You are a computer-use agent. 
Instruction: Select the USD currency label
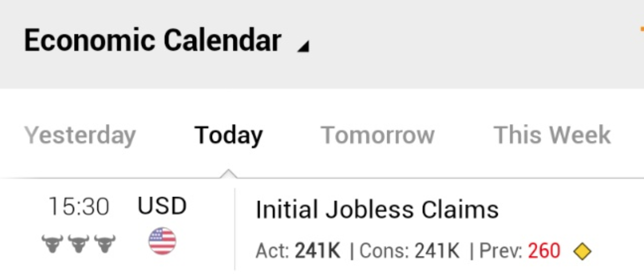click(x=162, y=206)
